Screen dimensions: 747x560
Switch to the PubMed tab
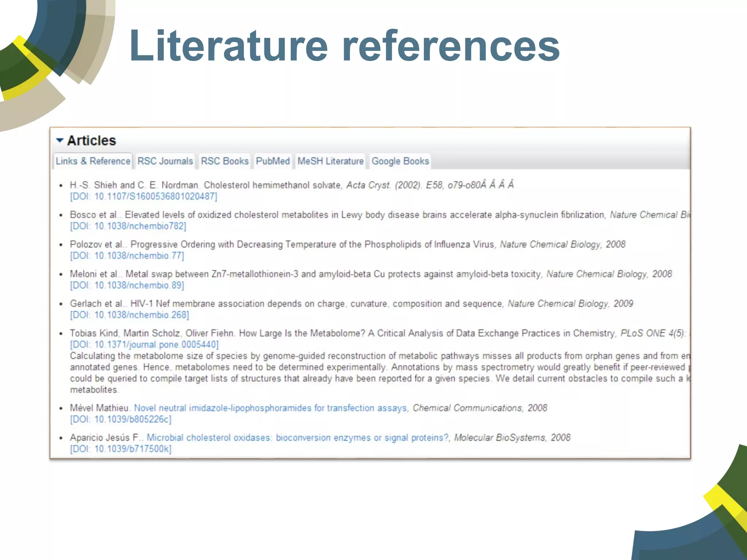[x=273, y=161]
